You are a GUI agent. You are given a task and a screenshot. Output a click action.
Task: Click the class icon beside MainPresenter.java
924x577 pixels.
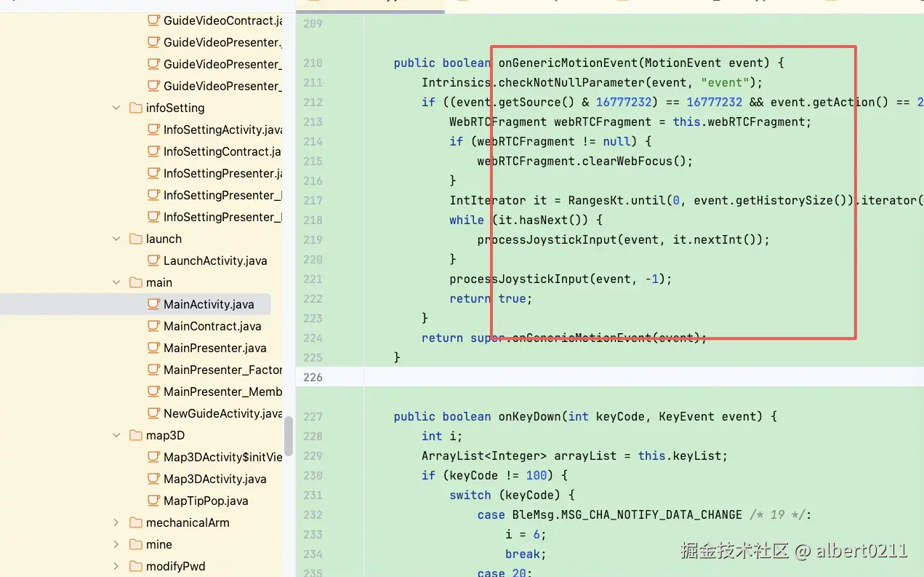click(153, 348)
